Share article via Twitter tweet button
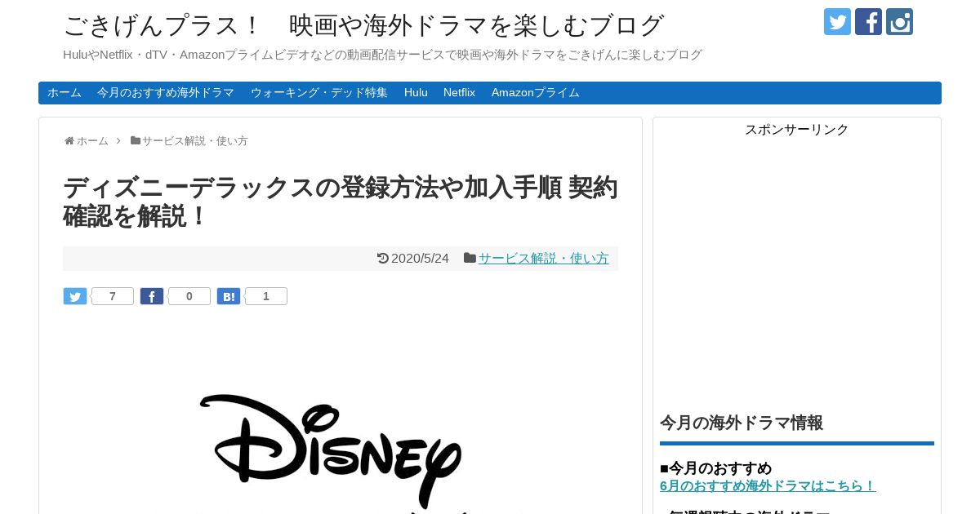The image size is (980, 514). click(x=75, y=296)
